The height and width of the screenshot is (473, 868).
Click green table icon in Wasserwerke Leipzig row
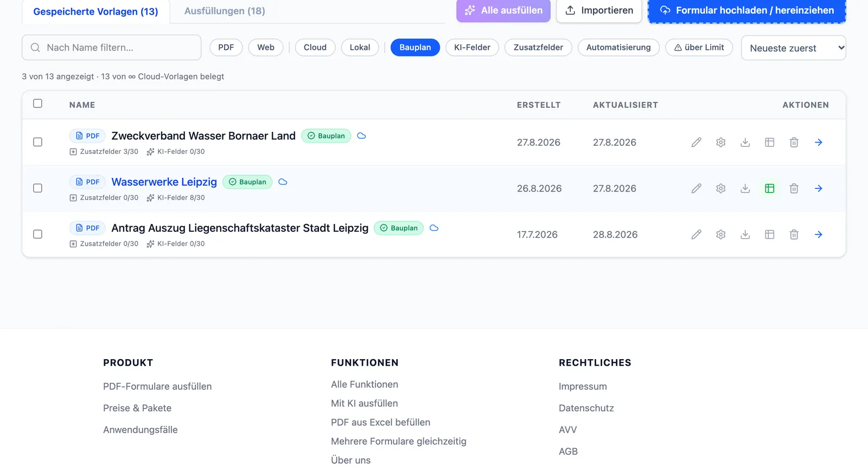point(769,188)
